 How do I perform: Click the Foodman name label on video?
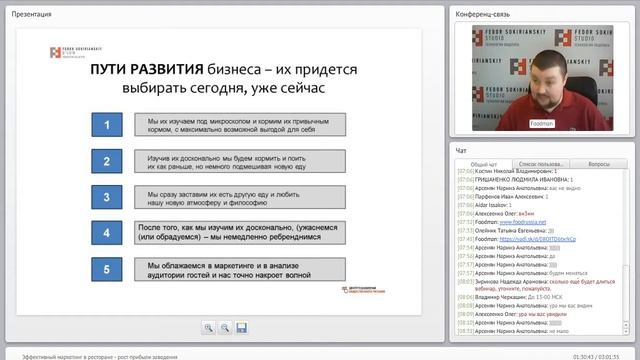[542, 123]
